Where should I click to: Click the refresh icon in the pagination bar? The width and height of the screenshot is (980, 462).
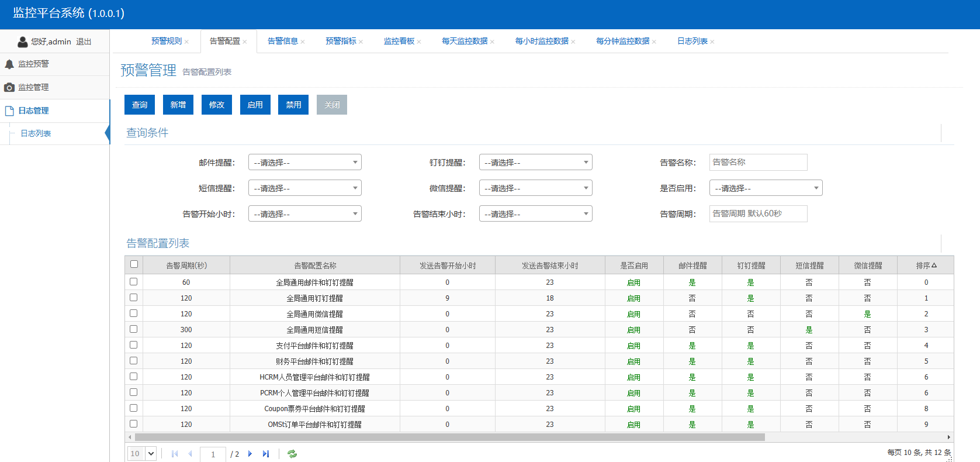point(292,454)
